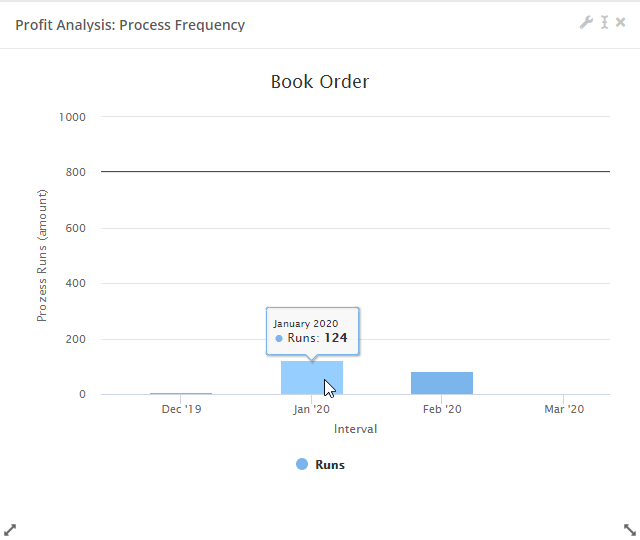640x540 pixels.
Task: Click the resize handle icon at bottom-right corner
Action: (630, 530)
